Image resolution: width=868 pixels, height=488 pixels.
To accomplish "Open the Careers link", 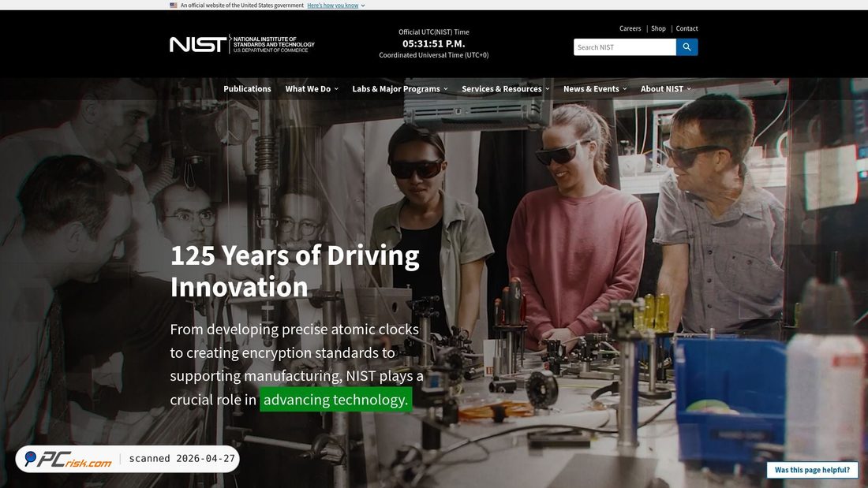I will pos(630,28).
